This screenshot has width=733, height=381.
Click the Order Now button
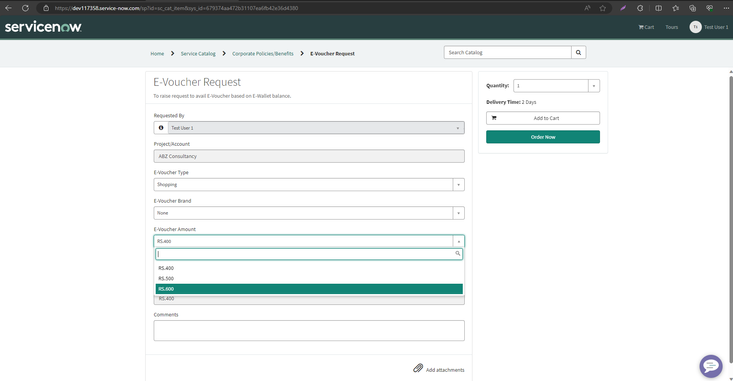tap(543, 137)
